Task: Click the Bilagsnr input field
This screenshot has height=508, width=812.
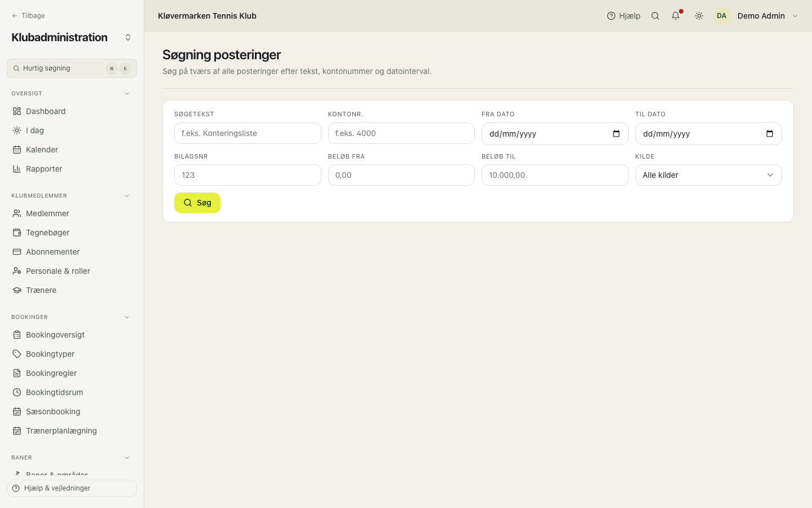Action: [x=248, y=175]
